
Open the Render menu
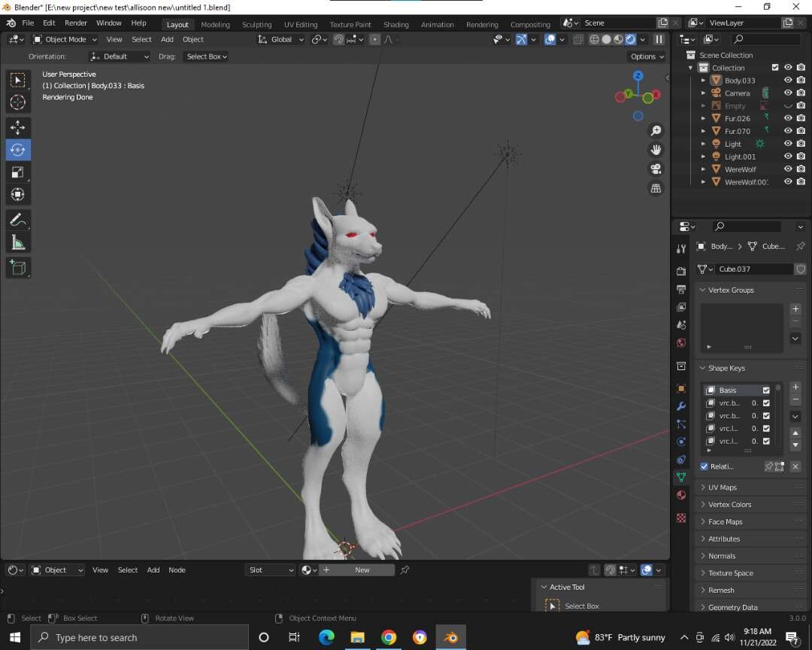(75, 23)
